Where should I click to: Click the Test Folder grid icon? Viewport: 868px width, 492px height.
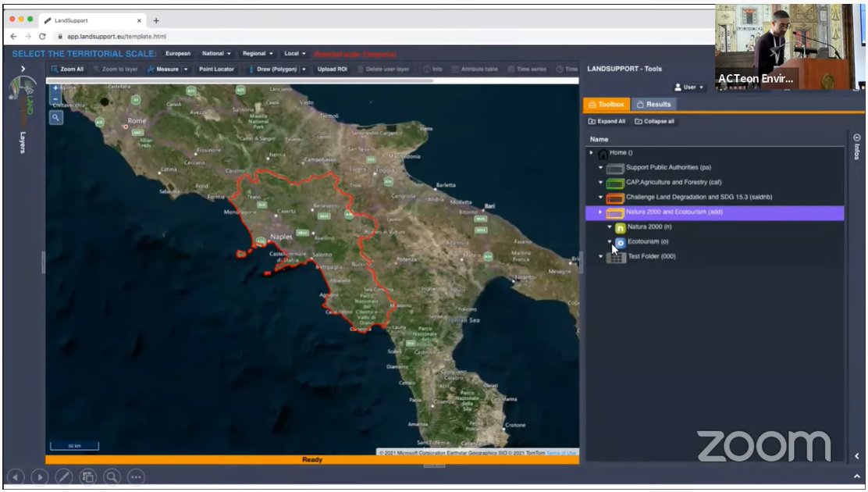point(616,257)
